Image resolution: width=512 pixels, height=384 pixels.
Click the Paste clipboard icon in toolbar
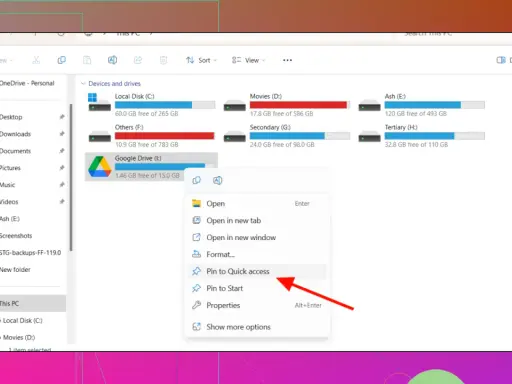click(x=87, y=60)
